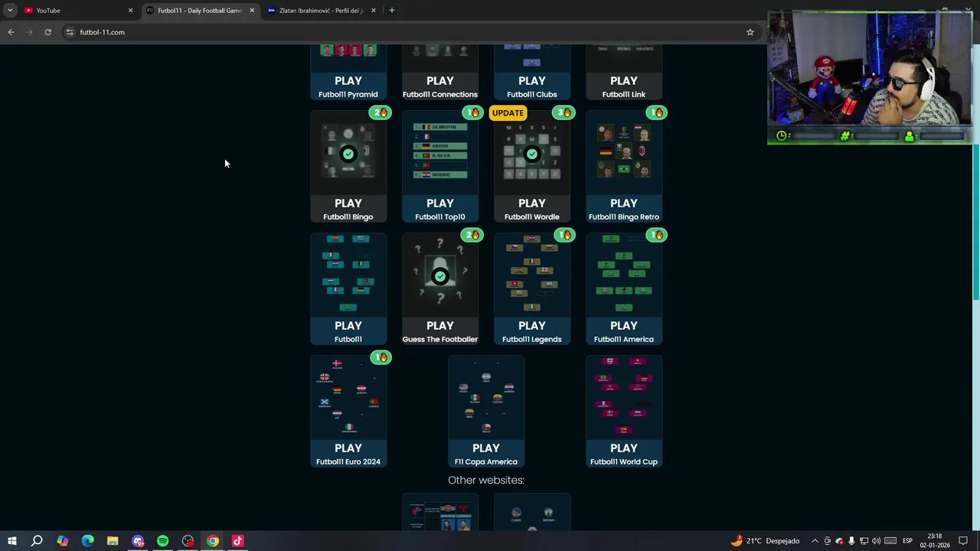The image size is (980, 551).
Task: Reload the current page
Action: [x=47, y=32]
